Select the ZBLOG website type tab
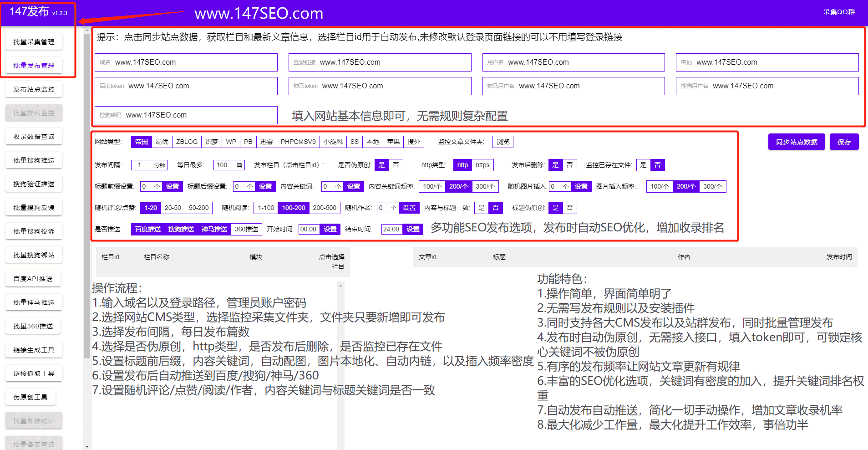The height and width of the screenshot is (450, 868). (x=187, y=142)
